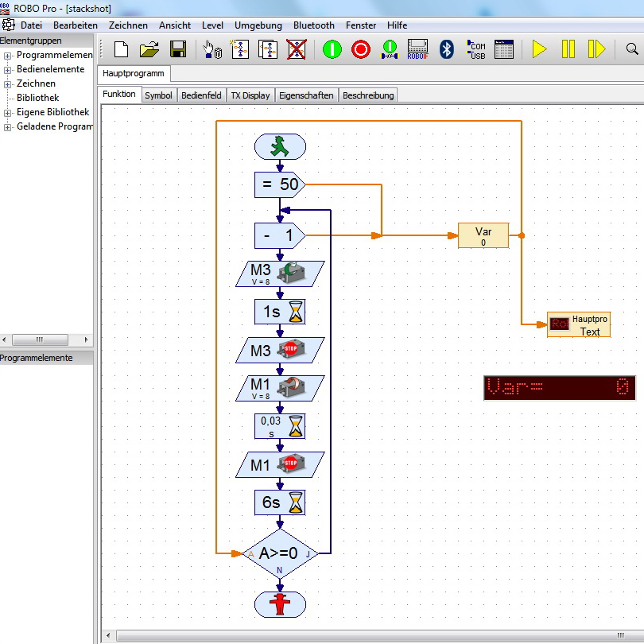644x644 pixels.
Task: Switch to the Symbol tab
Action: (x=158, y=95)
